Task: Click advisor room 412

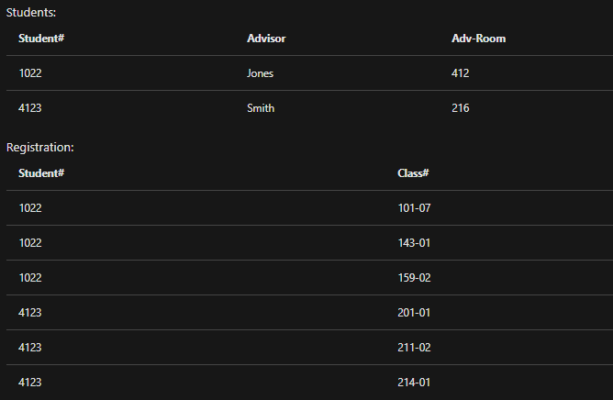Action: (460, 73)
